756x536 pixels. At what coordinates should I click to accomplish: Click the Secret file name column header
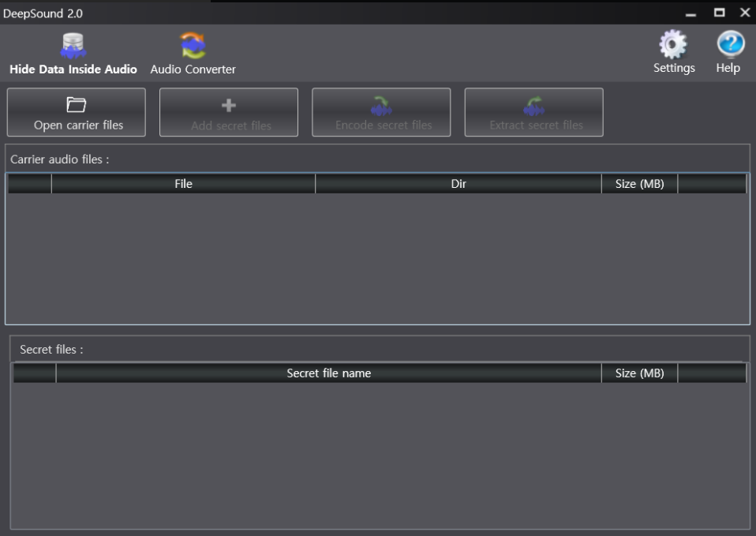coord(329,373)
